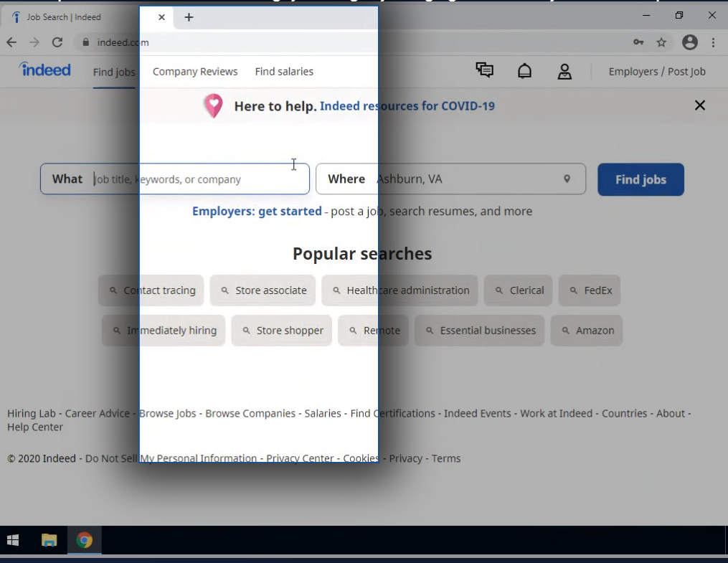
Task: Click the pink heart location pin icon
Action: pos(214,105)
